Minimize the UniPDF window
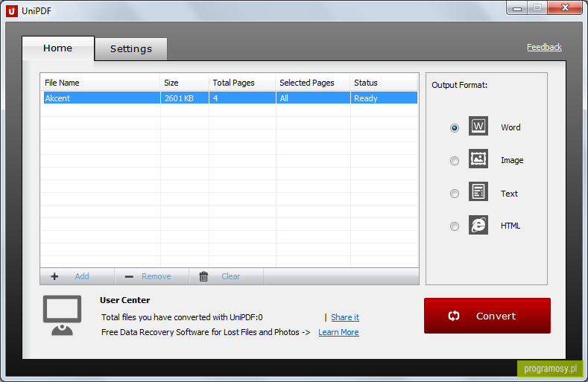The width and height of the screenshot is (588, 382). click(x=517, y=8)
